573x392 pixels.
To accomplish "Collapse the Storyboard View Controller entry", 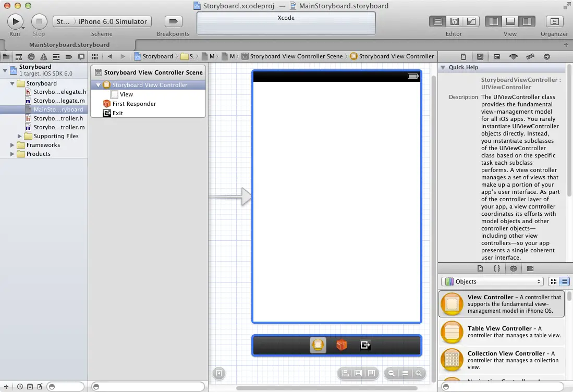I will click(98, 84).
